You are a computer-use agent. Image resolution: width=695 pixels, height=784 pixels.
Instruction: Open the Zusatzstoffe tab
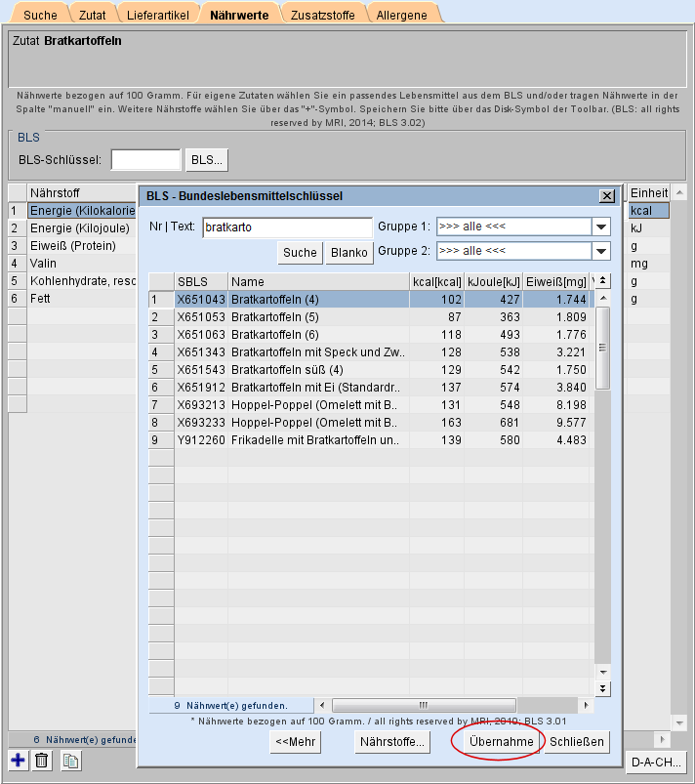[x=323, y=15]
